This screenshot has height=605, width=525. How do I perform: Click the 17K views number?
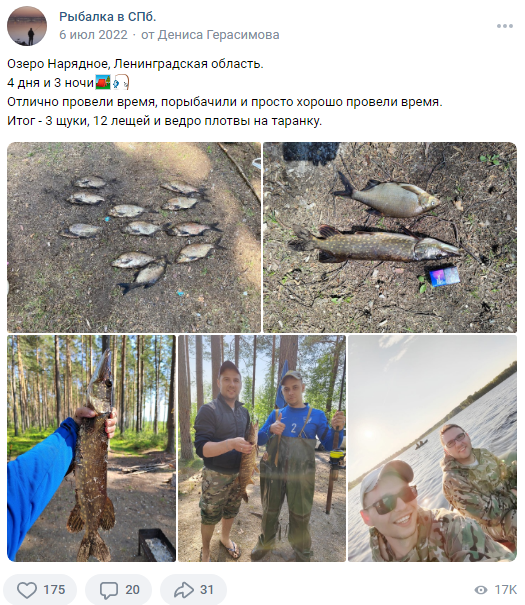pyautogui.click(x=506, y=590)
